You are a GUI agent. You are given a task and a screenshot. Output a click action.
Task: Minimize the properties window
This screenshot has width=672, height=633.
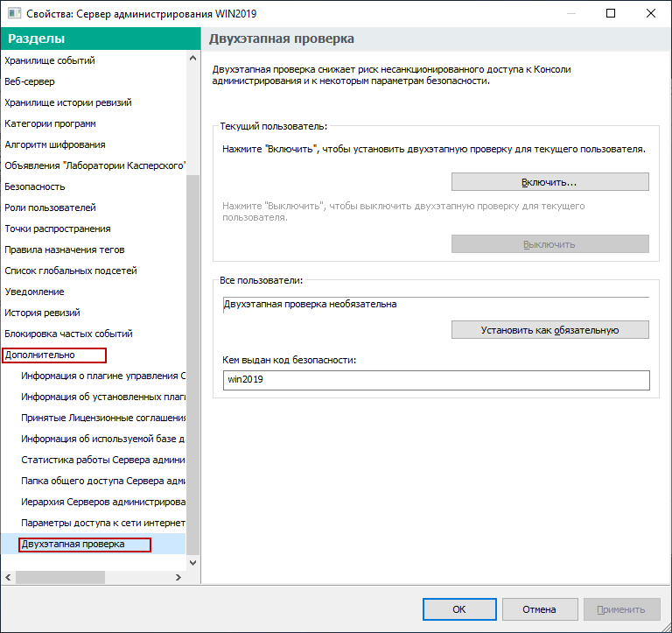[x=570, y=13]
